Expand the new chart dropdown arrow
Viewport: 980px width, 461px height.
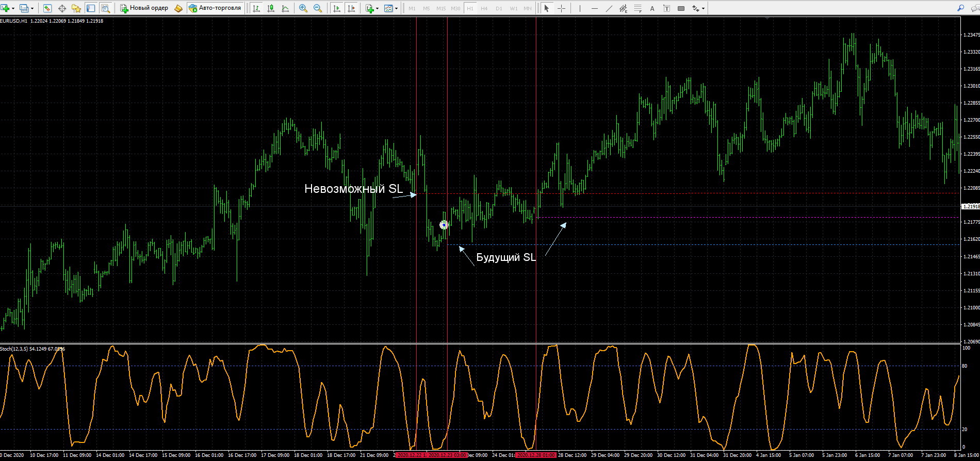click(x=14, y=8)
